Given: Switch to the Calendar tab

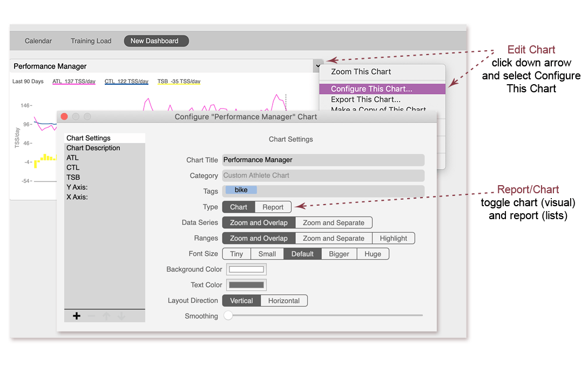Looking at the screenshot, I should 38,41.
